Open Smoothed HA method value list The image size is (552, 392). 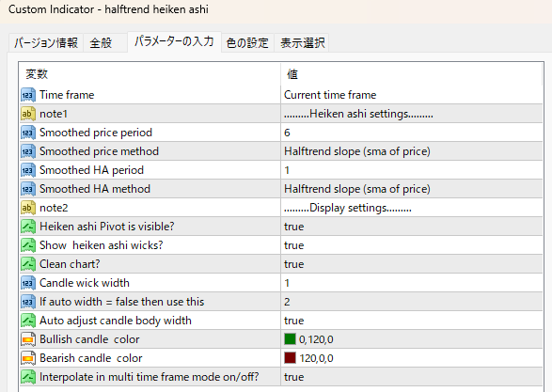(411, 189)
